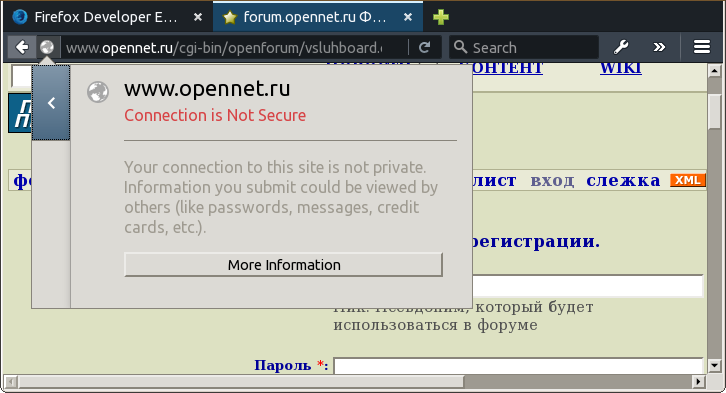Click the globe site identity icon in URL bar

click(47, 47)
